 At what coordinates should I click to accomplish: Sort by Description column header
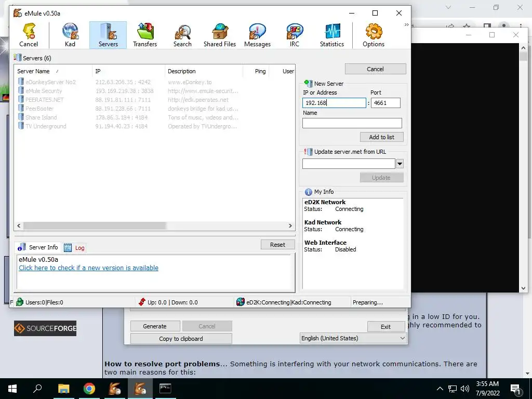(204, 71)
